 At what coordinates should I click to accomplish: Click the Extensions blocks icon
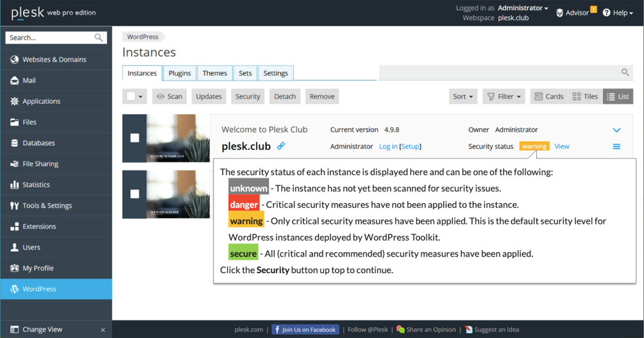coord(14,226)
